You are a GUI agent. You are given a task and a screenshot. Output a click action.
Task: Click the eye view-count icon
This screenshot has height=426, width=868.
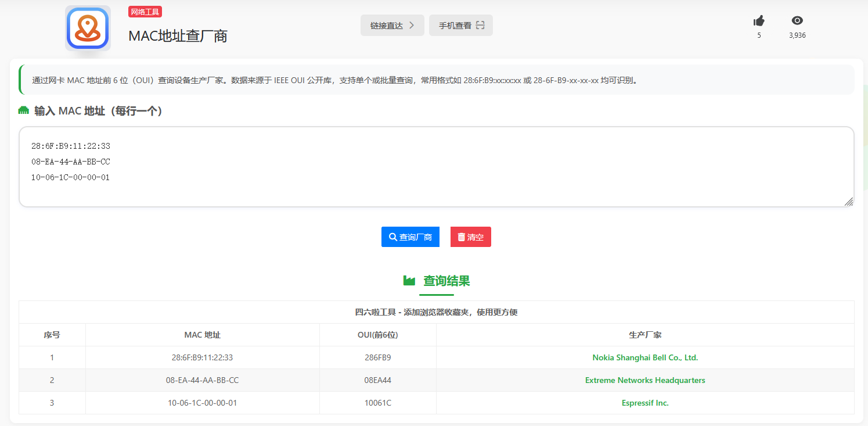pyautogui.click(x=797, y=20)
